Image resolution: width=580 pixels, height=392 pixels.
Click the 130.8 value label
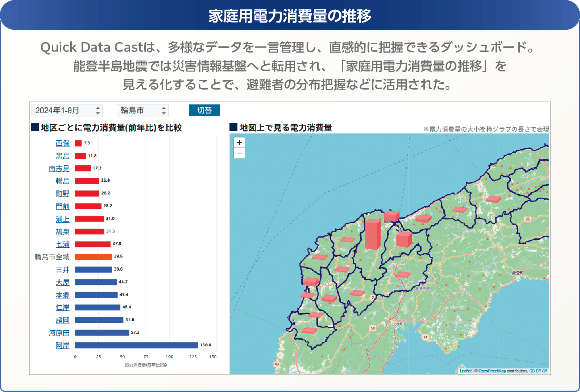click(x=206, y=345)
